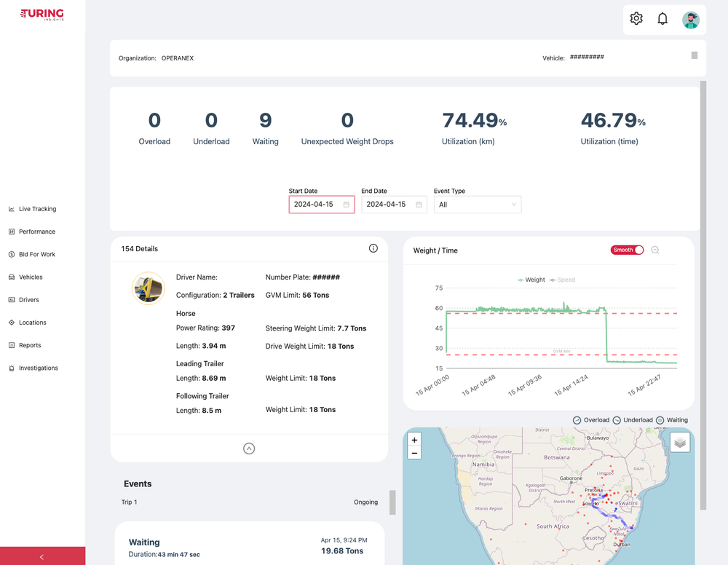Click the map zoom-in plus button

pyautogui.click(x=414, y=440)
